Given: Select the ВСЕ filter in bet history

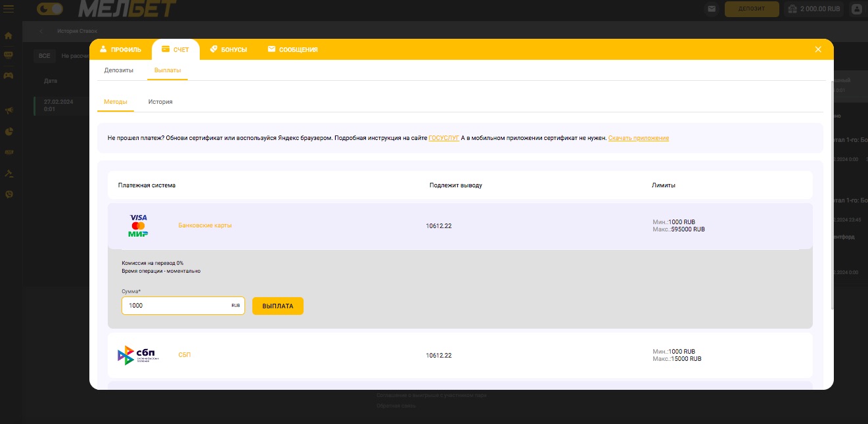Looking at the screenshot, I should (44, 56).
